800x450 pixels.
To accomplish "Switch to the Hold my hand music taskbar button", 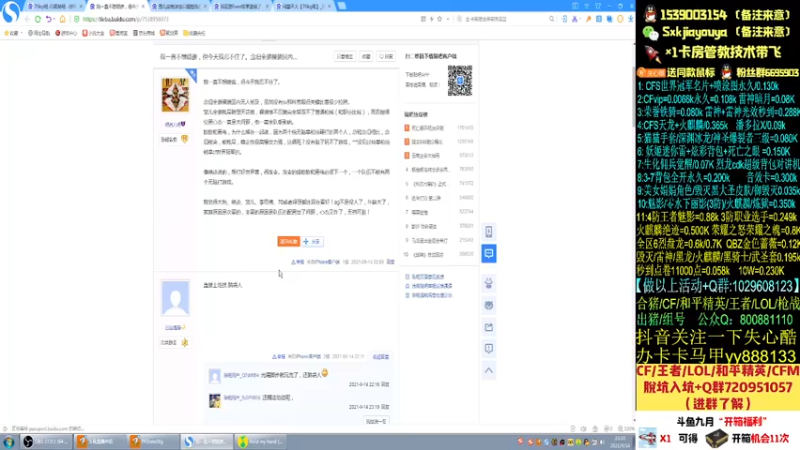I will tap(261, 441).
